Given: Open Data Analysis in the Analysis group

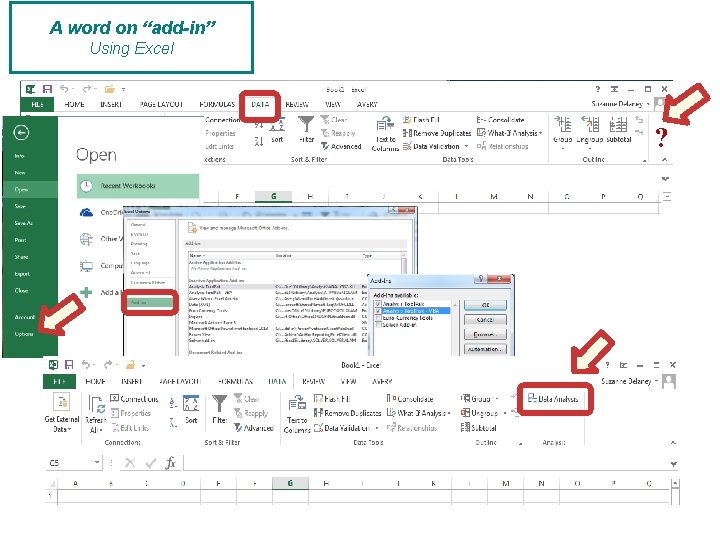Looking at the screenshot, I should 553,399.
